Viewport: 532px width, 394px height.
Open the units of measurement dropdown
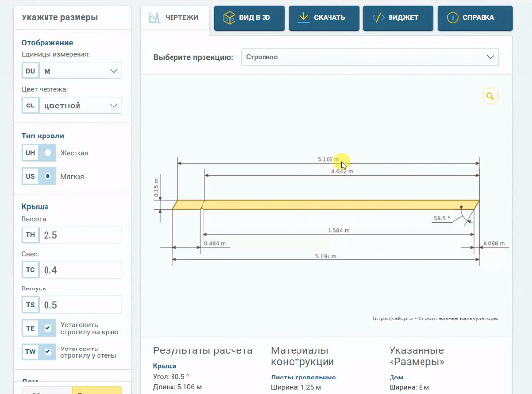(x=80, y=71)
